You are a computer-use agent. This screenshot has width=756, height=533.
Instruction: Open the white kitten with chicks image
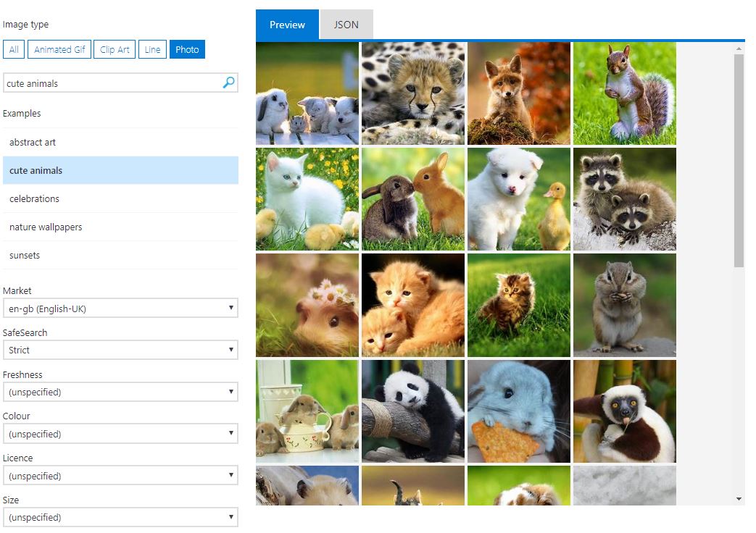(307, 199)
